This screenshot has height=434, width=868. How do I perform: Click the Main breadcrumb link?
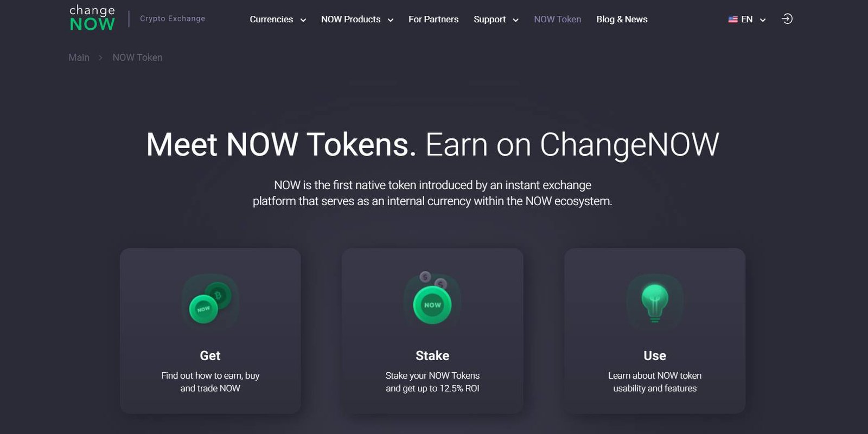coord(79,58)
